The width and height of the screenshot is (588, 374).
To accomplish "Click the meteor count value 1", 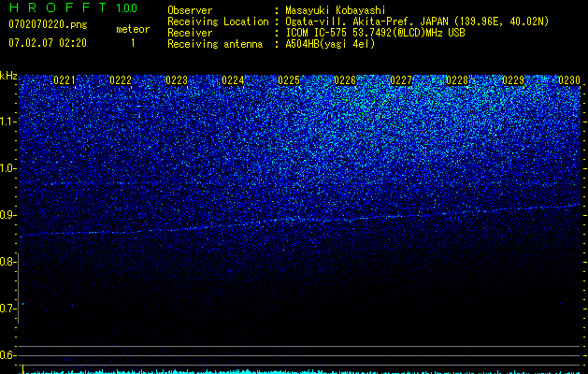I will click(133, 43).
